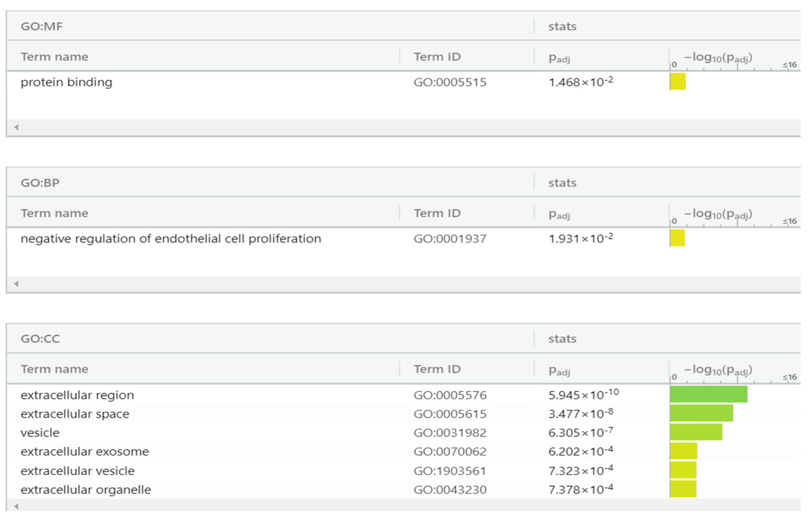Click the GO:BP table title

40,183
